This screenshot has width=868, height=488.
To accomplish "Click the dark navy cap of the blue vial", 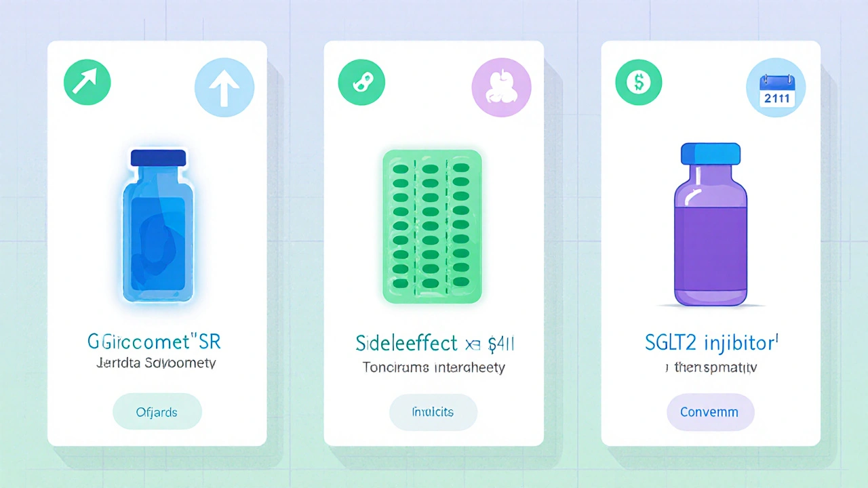I will tap(158, 158).
